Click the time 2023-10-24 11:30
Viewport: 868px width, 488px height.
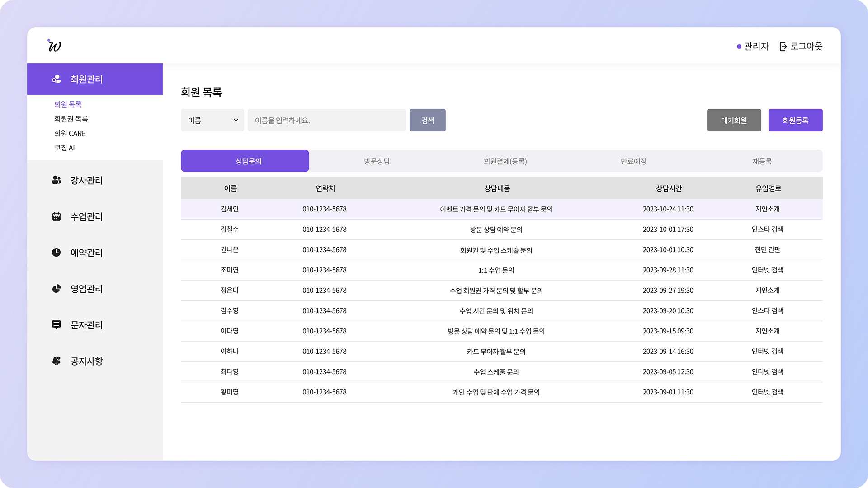tap(668, 209)
